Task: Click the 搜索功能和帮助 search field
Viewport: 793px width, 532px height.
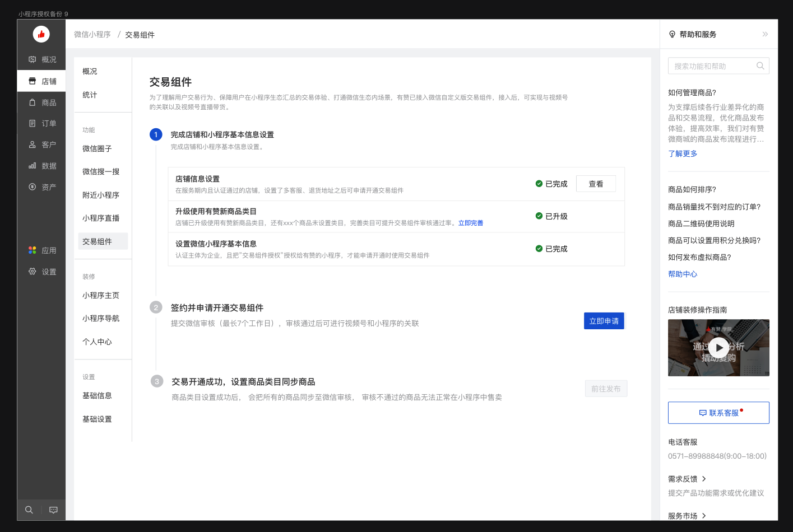Action: click(x=712, y=66)
